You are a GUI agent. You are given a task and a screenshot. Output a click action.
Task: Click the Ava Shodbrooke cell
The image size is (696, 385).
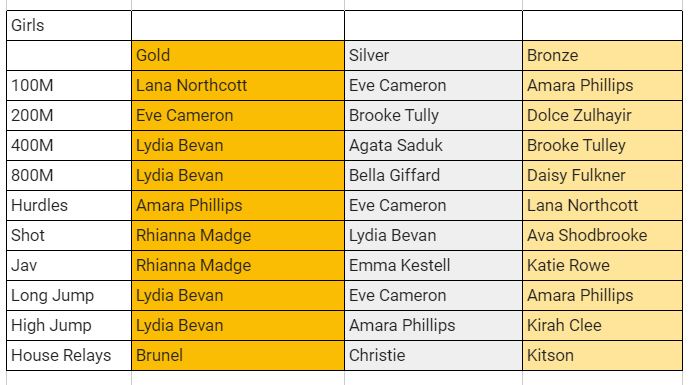point(602,235)
